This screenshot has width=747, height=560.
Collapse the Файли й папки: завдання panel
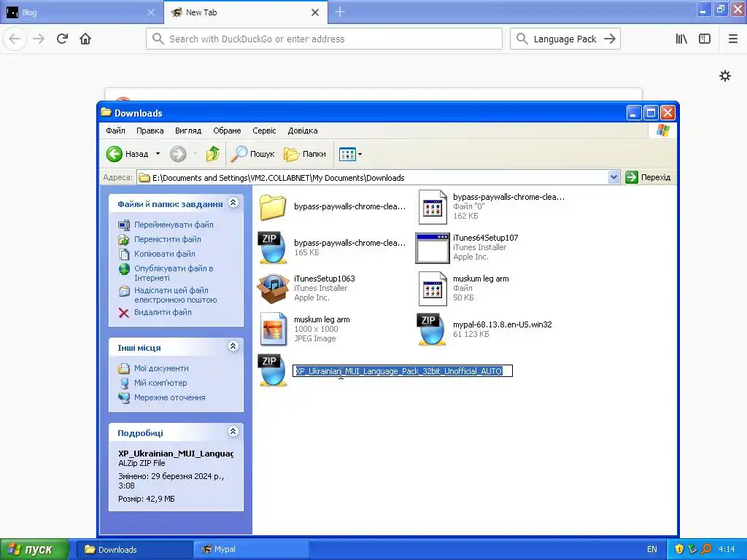(x=233, y=203)
